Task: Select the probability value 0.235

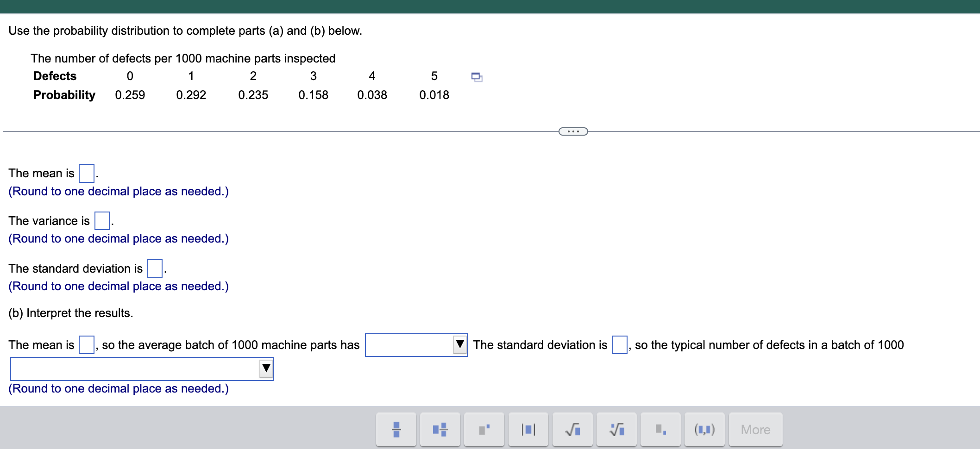Action: point(253,95)
